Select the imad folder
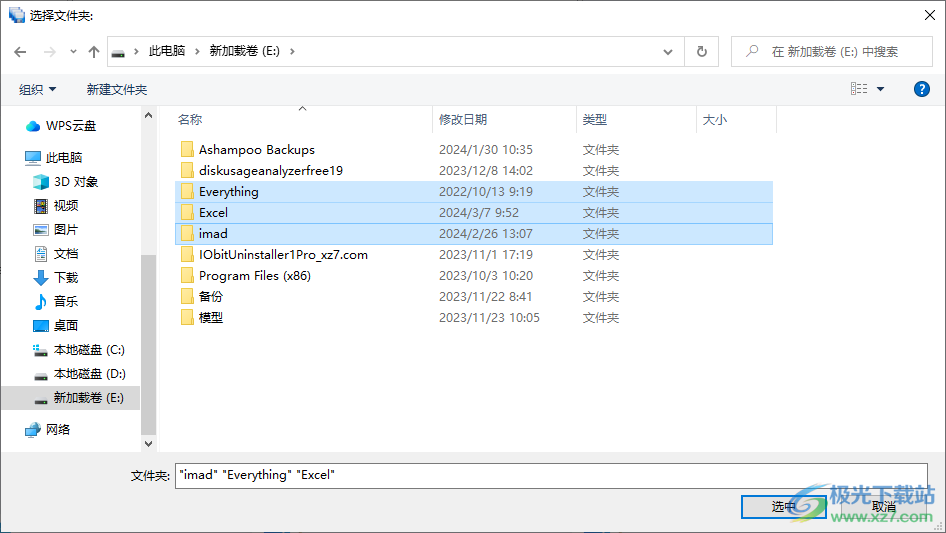Viewport: 946px width, 533px height. pyautogui.click(x=474, y=234)
